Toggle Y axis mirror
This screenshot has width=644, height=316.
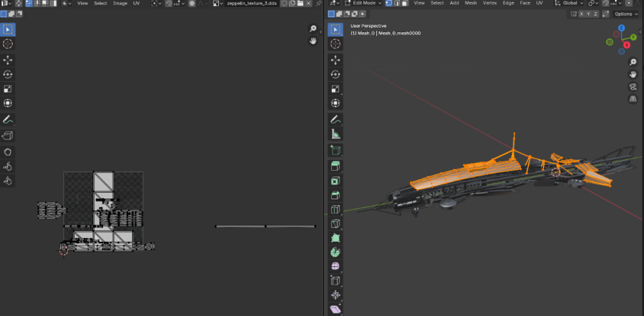pyautogui.click(x=589, y=14)
